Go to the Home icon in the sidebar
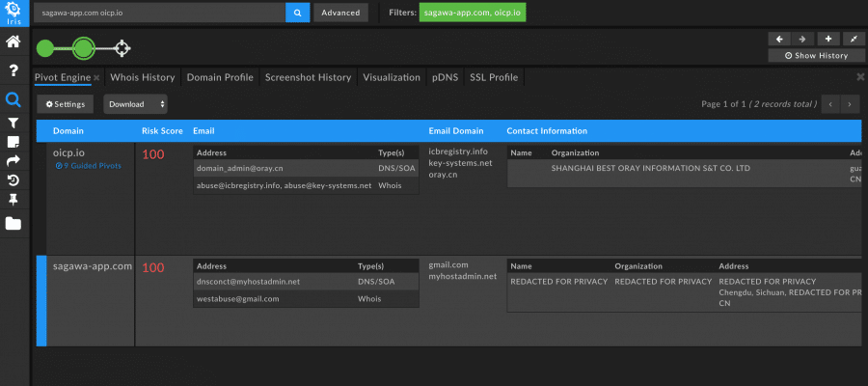Image resolution: width=868 pixels, height=386 pixels. (14, 41)
